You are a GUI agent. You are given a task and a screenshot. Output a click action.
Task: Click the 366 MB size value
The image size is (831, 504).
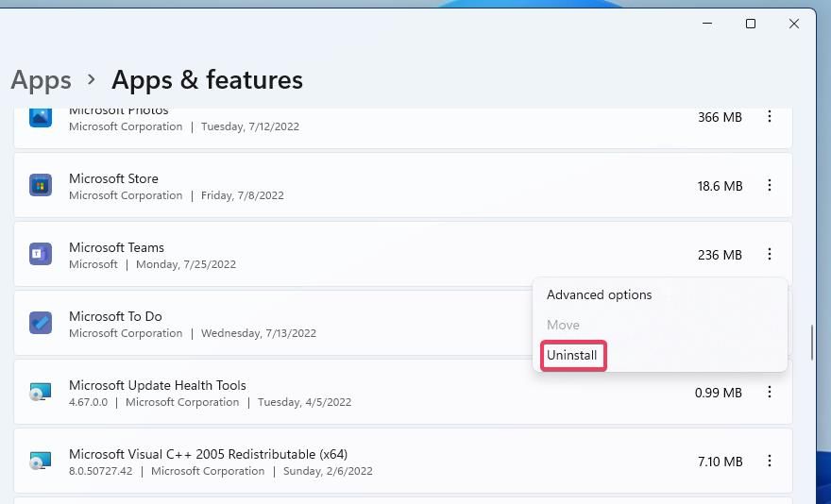tap(720, 117)
